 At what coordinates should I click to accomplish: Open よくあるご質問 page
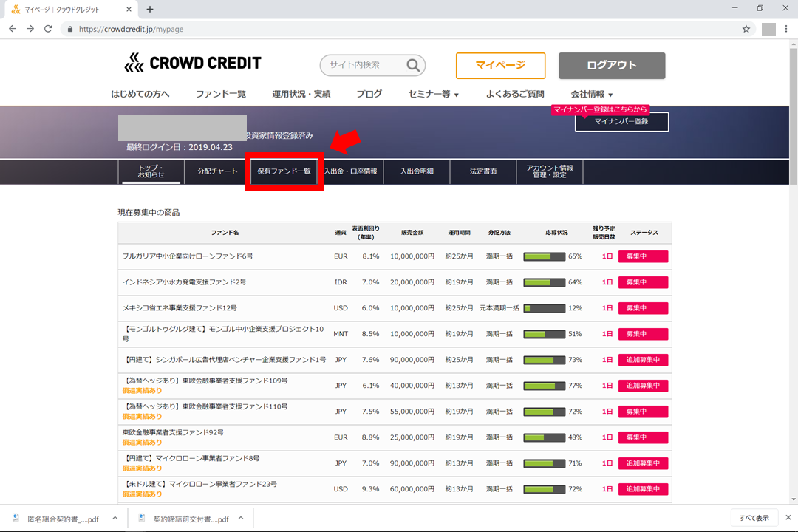[515, 94]
